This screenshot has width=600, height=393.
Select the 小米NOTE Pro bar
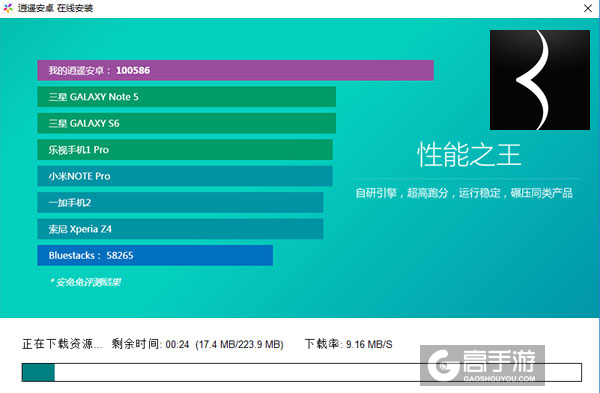(185, 176)
